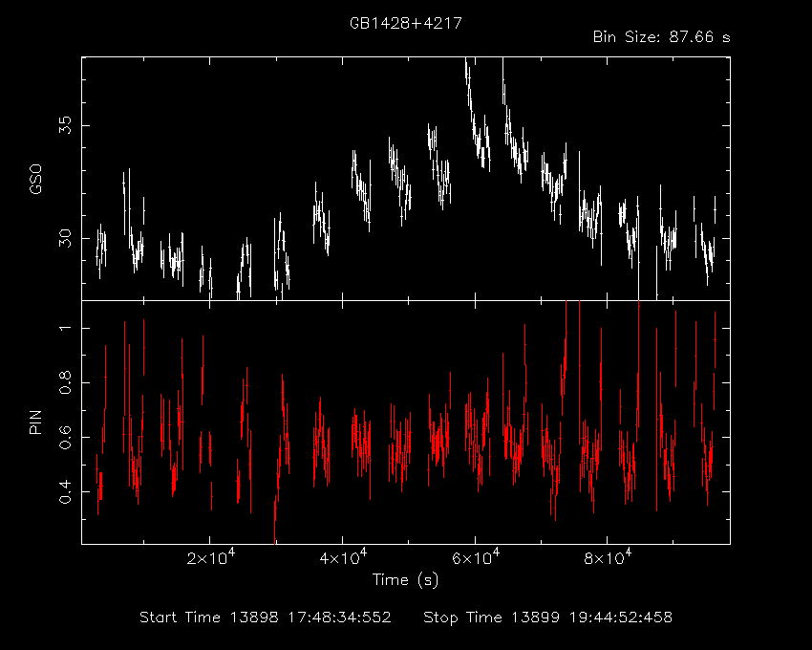Click the 0.4 tick label on PIN axis
812x650 pixels.
65,491
